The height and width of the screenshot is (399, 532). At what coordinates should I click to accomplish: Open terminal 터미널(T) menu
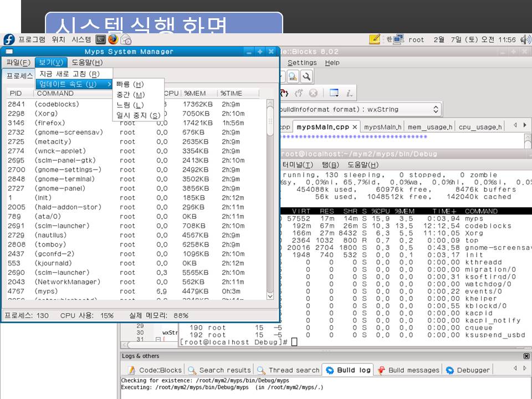pyautogui.click(x=298, y=165)
